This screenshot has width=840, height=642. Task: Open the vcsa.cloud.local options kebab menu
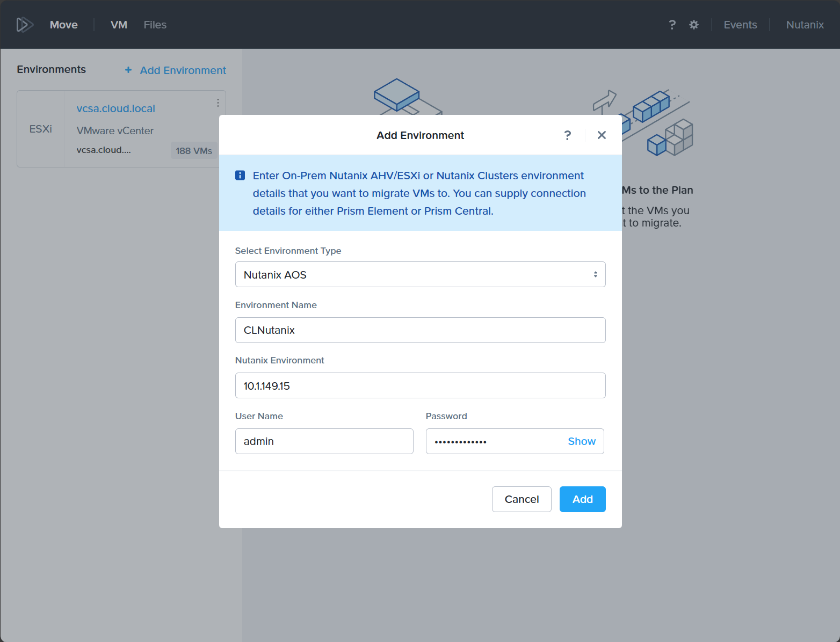pyautogui.click(x=218, y=103)
